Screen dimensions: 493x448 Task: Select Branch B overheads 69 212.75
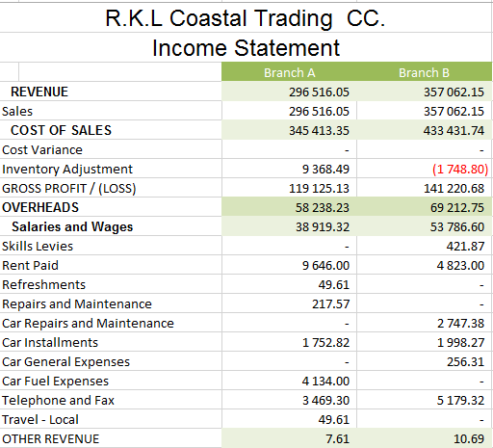coord(457,208)
